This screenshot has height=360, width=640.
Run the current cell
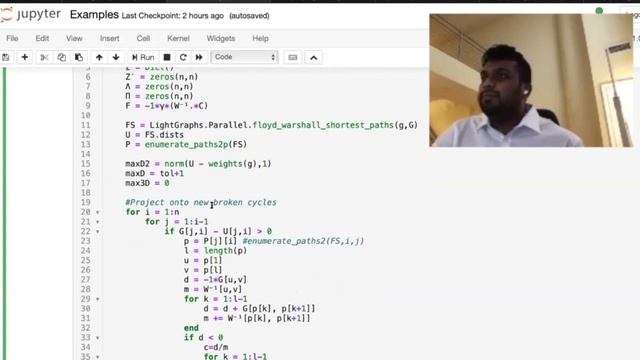click(143, 58)
